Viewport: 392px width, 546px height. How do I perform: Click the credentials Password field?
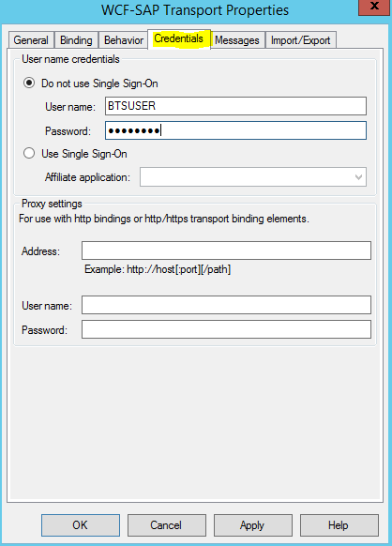235,130
